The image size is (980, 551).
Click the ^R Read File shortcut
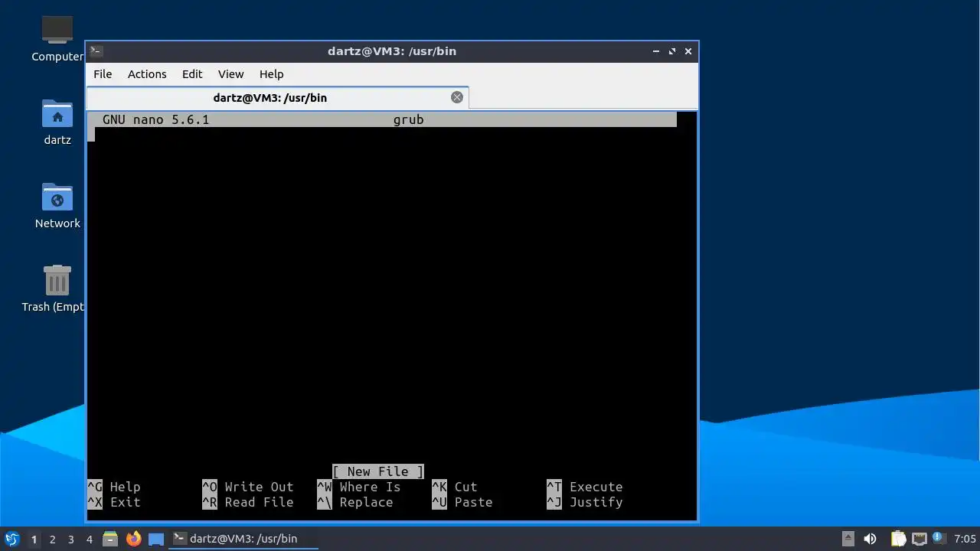tap(248, 502)
